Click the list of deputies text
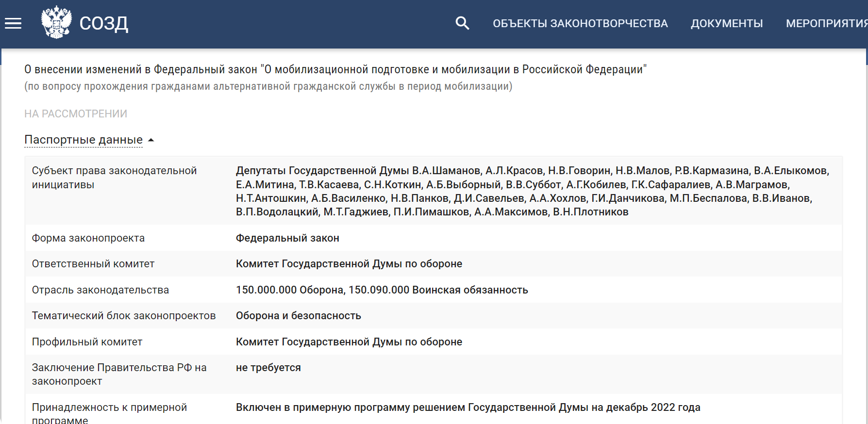The height and width of the screenshot is (424, 868). pyautogui.click(x=533, y=191)
